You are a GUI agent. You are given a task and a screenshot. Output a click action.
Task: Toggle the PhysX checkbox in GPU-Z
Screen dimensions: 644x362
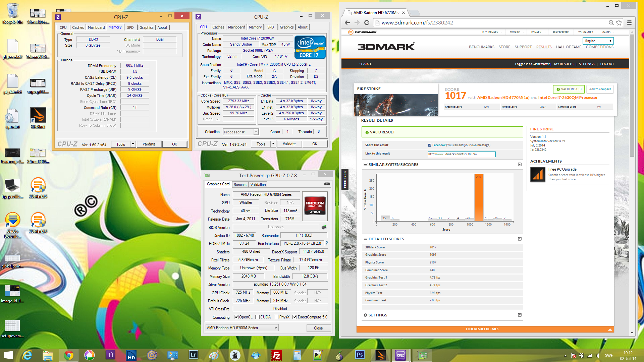[276, 317]
